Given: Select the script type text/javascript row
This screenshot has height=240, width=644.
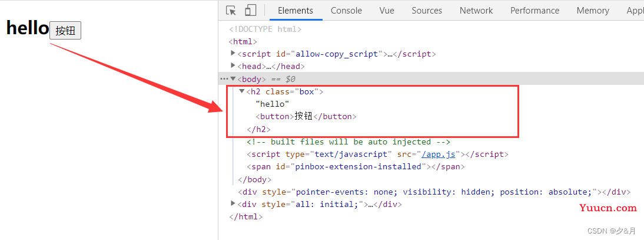Looking at the screenshot, I should [377, 154].
